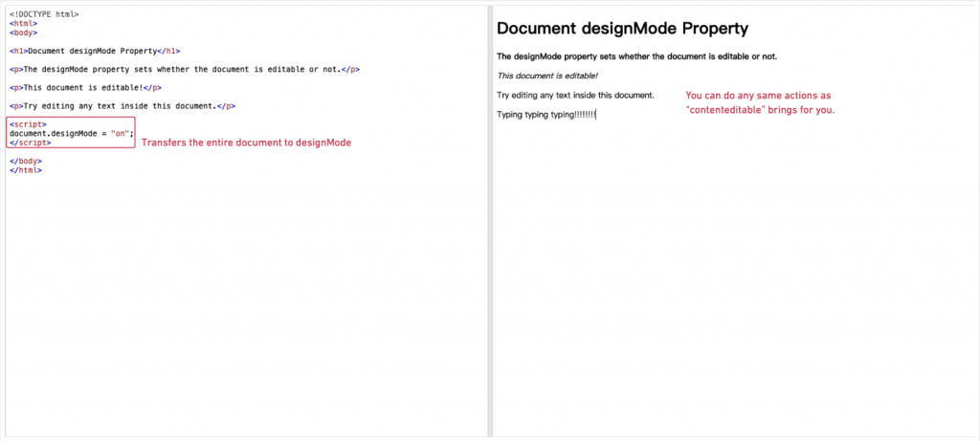
Task: Click the 'document.designMode = "on";' code line
Action: [x=72, y=133]
